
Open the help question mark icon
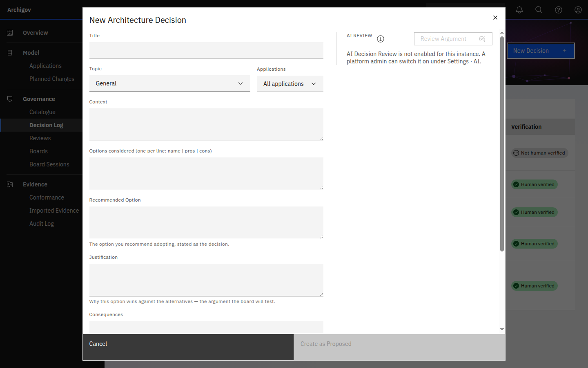[x=559, y=10]
